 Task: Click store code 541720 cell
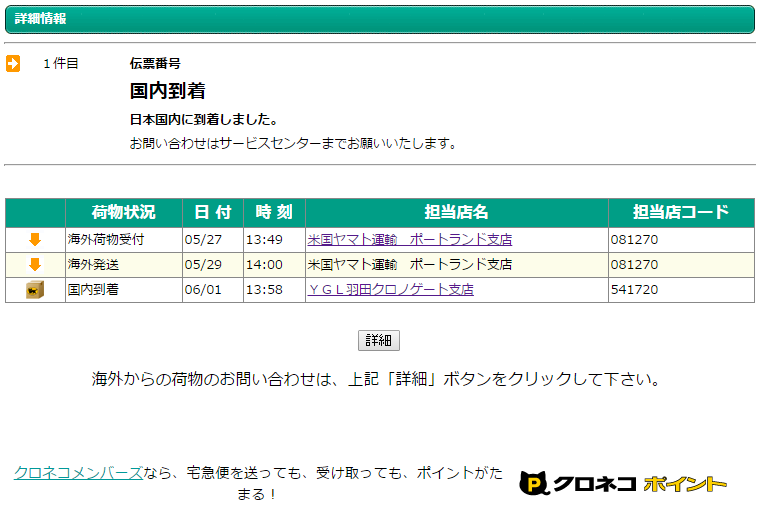pyautogui.click(x=634, y=290)
